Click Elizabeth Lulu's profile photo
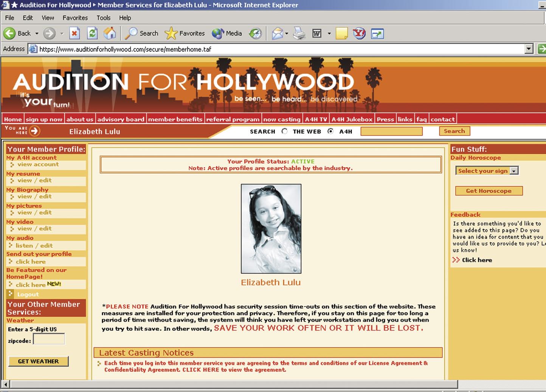Image resolution: width=546 pixels, height=392 pixels. tap(271, 229)
